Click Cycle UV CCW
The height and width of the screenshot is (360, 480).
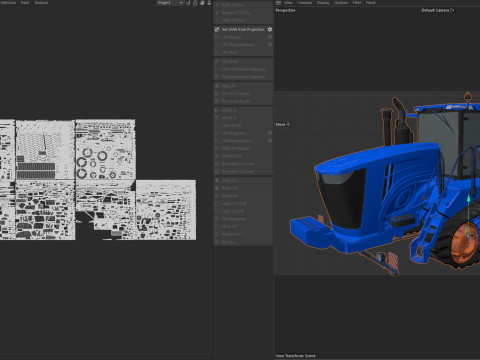[243, 203]
